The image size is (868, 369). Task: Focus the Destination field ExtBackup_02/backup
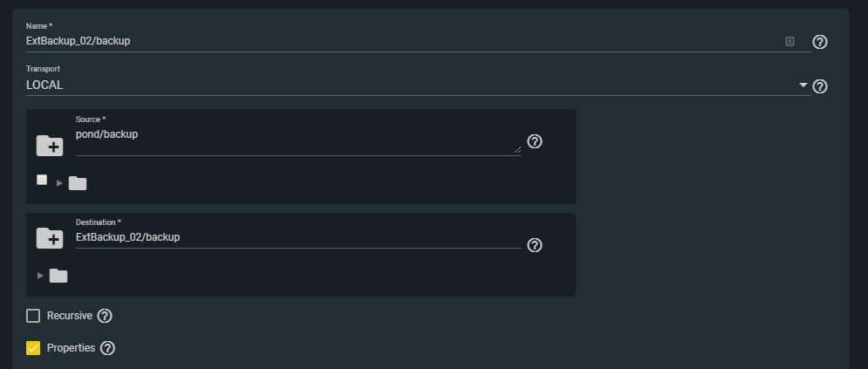pos(298,237)
